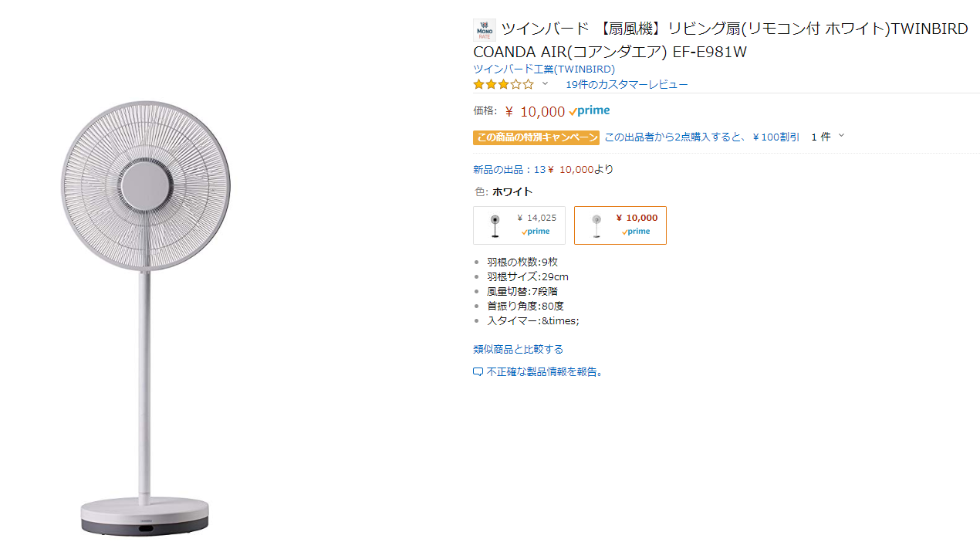Select the white fan thumbnail color option
The height and width of the screenshot is (542, 980).
pyautogui.click(x=596, y=225)
